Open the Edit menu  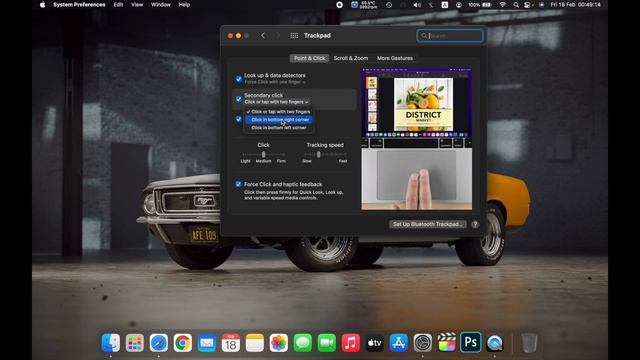[x=118, y=5]
